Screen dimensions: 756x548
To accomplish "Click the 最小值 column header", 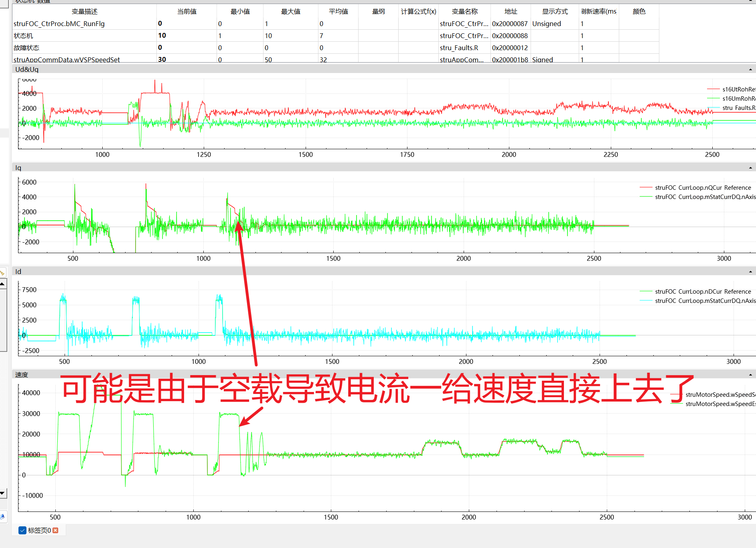I will coord(240,12).
